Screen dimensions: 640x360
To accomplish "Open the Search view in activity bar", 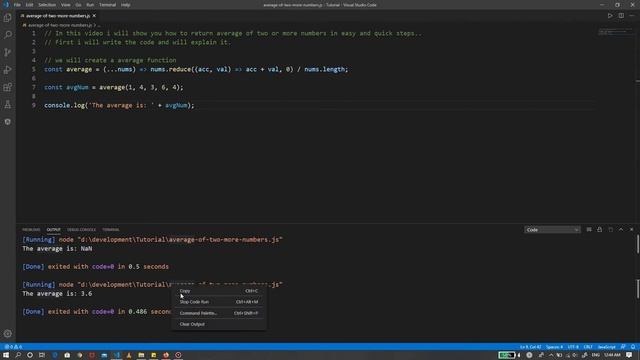I will click(x=8, y=35).
